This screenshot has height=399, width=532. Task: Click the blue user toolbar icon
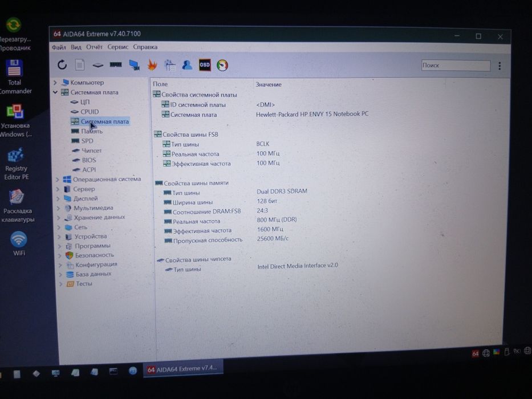[187, 64]
